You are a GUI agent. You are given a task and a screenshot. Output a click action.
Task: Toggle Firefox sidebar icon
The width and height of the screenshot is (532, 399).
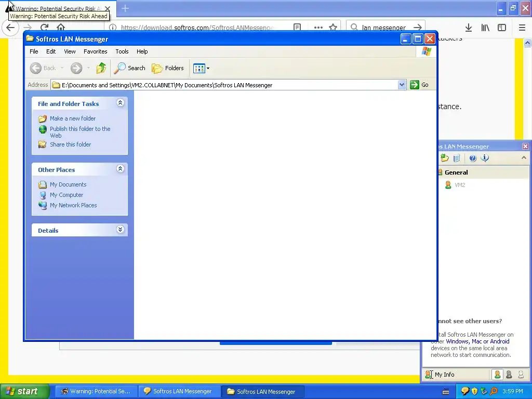click(x=502, y=28)
